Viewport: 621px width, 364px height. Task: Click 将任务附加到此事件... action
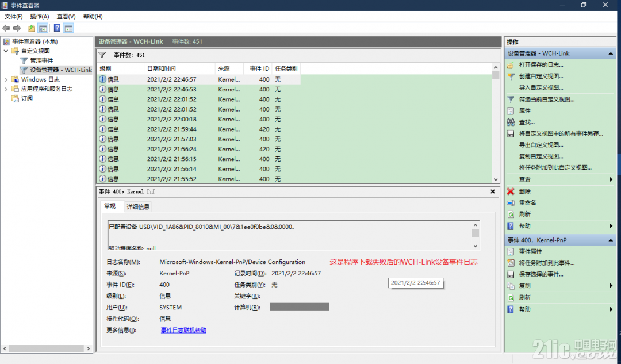click(x=547, y=263)
